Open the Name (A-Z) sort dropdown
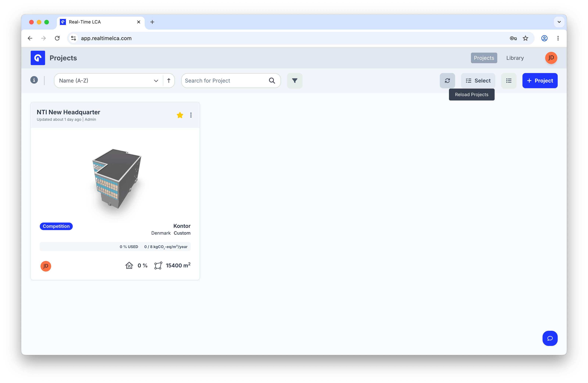Viewport: 588px width, 383px height. (x=109, y=80)
